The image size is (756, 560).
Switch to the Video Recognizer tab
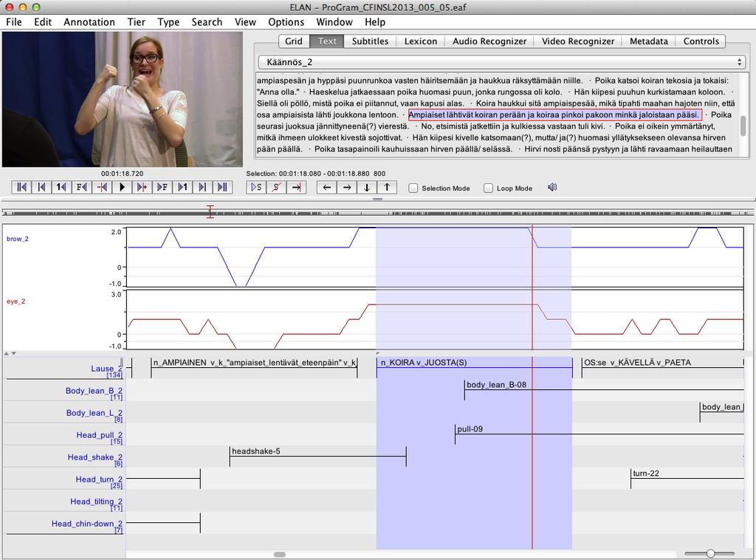577,41
